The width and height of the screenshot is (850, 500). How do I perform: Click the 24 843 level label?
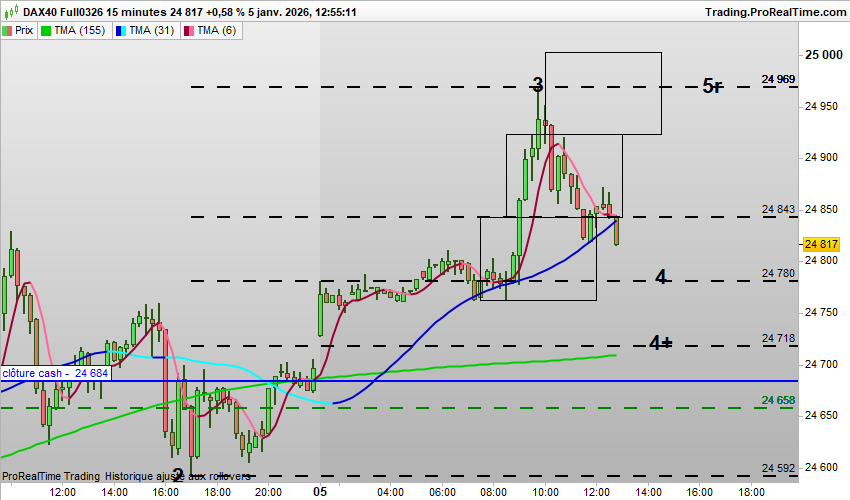pyautogui.click(x=778, y=209)
